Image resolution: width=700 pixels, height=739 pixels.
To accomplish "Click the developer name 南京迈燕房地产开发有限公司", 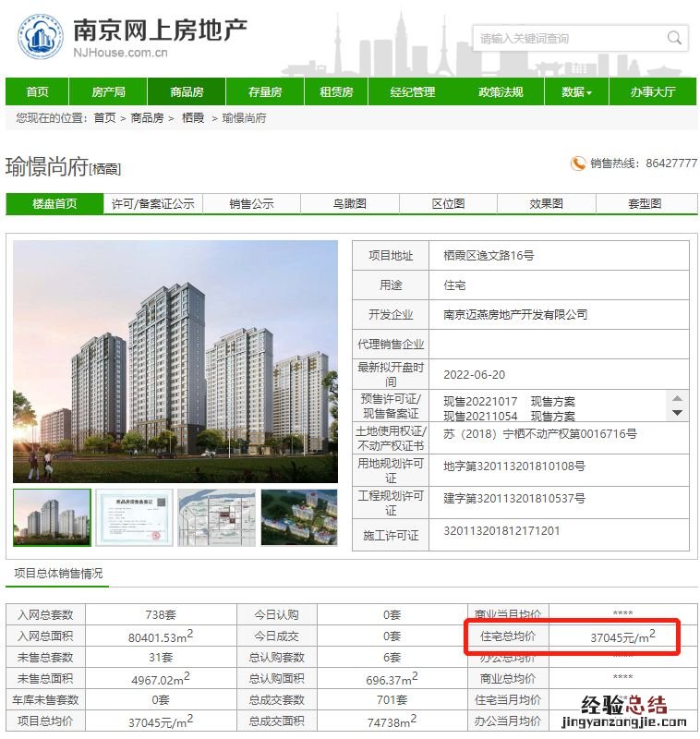I will [x=515, y=314].
